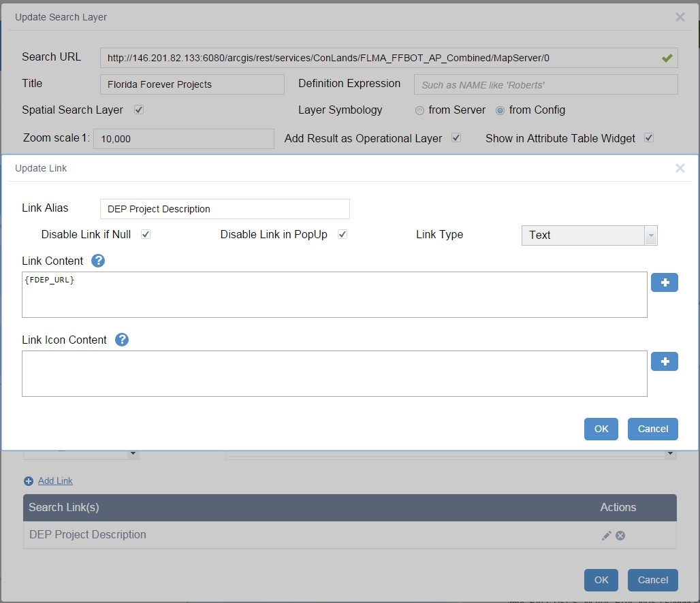The width and height of the screenshot is (700, 603).
Task: Click into the Link Content text area
Action: [334, 295]
